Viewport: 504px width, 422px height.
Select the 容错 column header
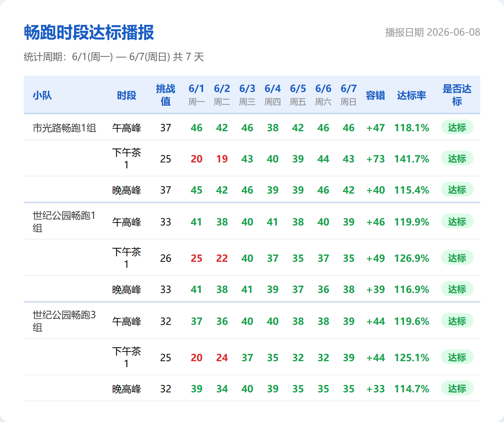pyautogui.click(x=375, y=95)
